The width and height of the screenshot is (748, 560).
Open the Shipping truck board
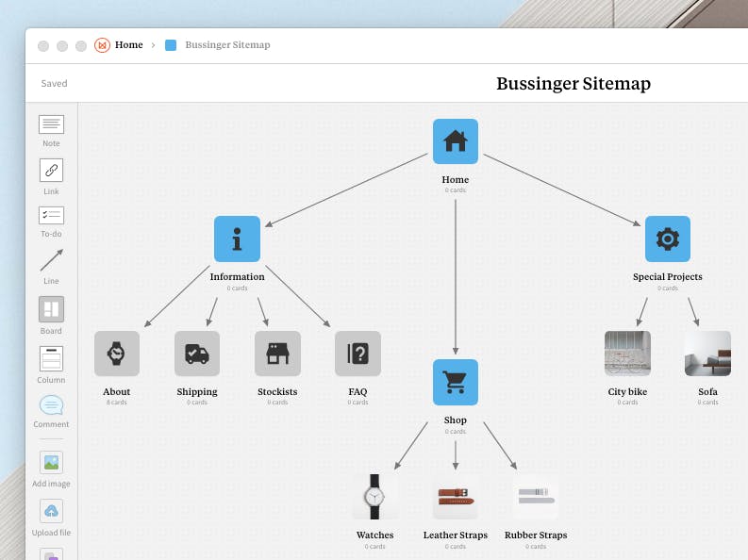197,354
